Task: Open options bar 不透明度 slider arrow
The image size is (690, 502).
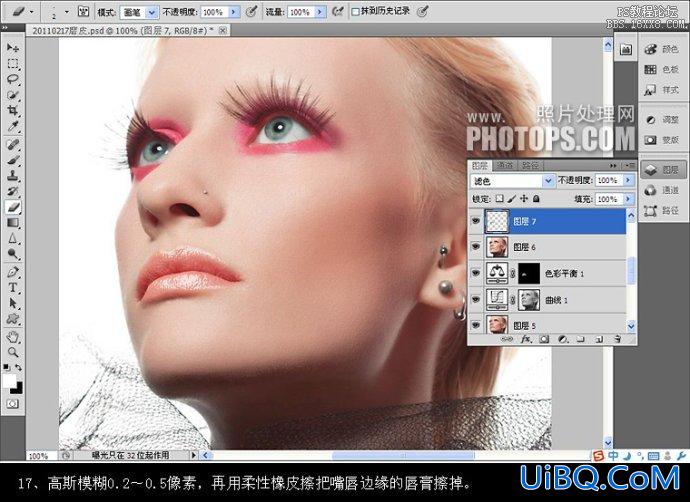Action: pyautogui.click(x=234, y=12)
